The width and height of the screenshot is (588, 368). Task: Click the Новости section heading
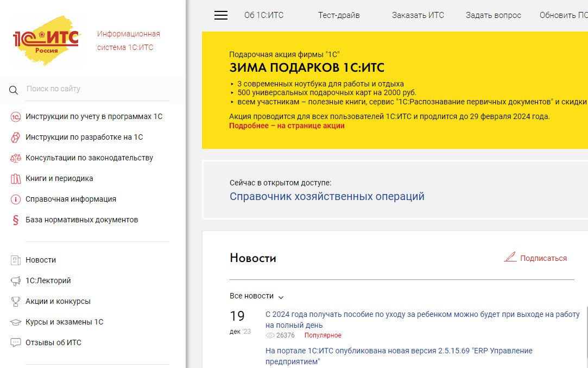(x=253, y=258)
